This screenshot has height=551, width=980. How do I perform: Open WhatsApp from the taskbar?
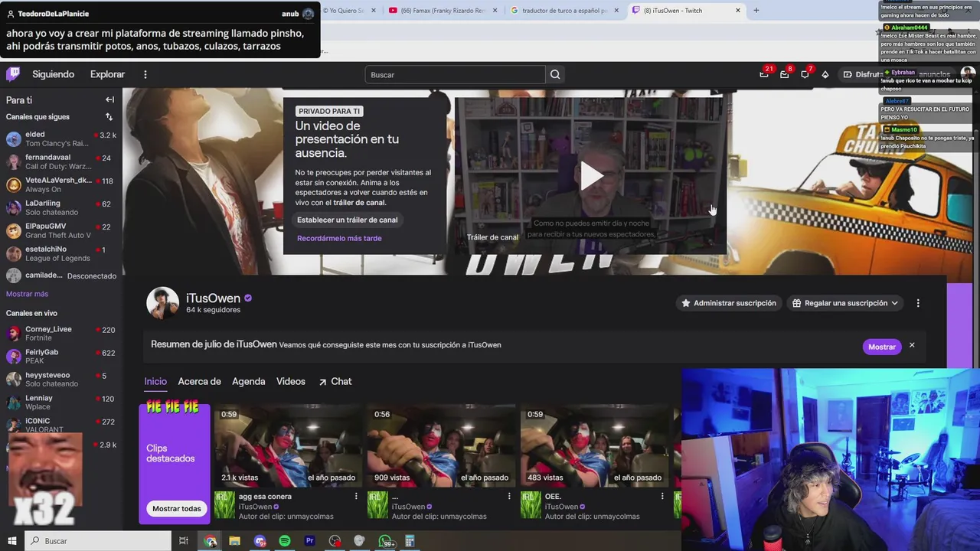point(385,541)
